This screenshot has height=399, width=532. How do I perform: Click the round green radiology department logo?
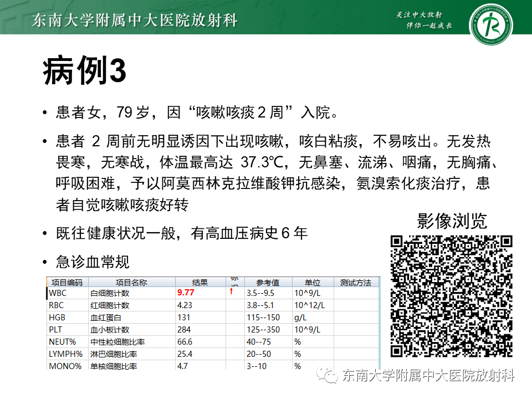point(490,24)
